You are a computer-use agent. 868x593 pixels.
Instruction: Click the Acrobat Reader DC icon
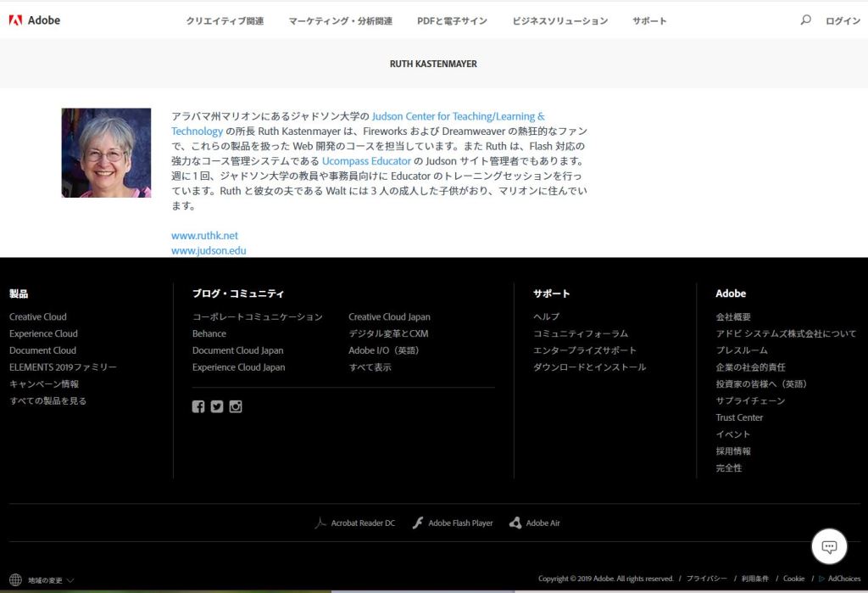pyautogui.click(x=320, y=523)
